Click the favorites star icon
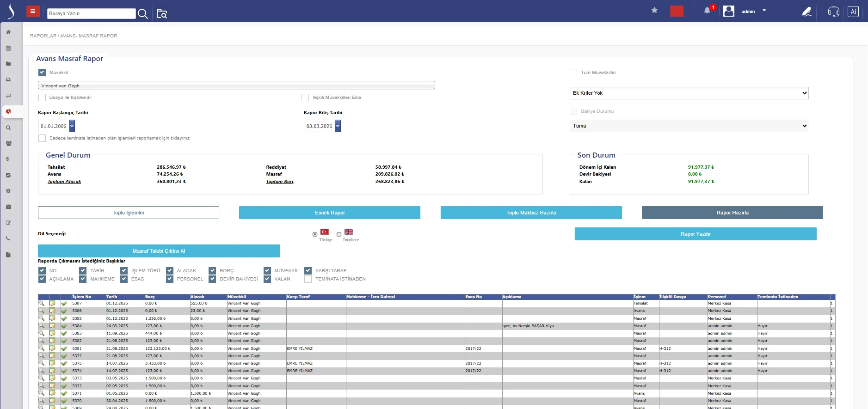This screenshot has height=409, width=868. pyautogui.click(x=654, y=10)
